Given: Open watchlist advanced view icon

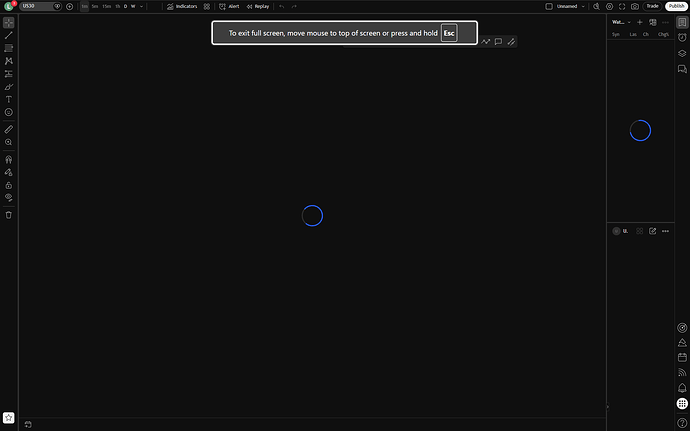Looking at the screenshot, I should pos(653,22).
